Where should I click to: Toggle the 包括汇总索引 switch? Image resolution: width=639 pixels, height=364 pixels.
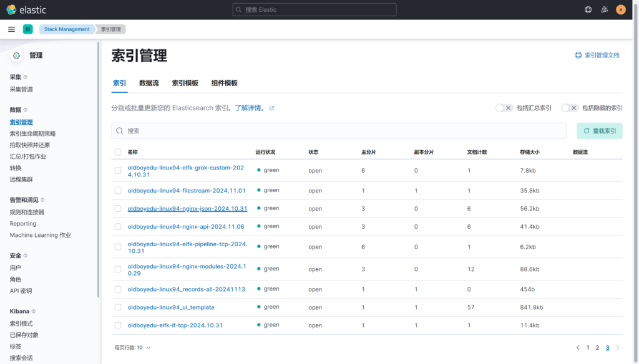504,108
